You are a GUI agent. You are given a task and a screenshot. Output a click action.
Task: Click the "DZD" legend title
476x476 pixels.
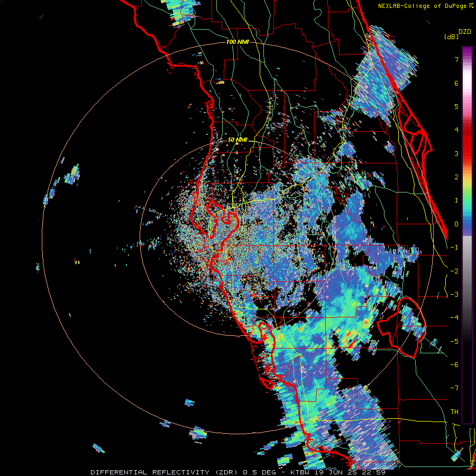[465, 32]
